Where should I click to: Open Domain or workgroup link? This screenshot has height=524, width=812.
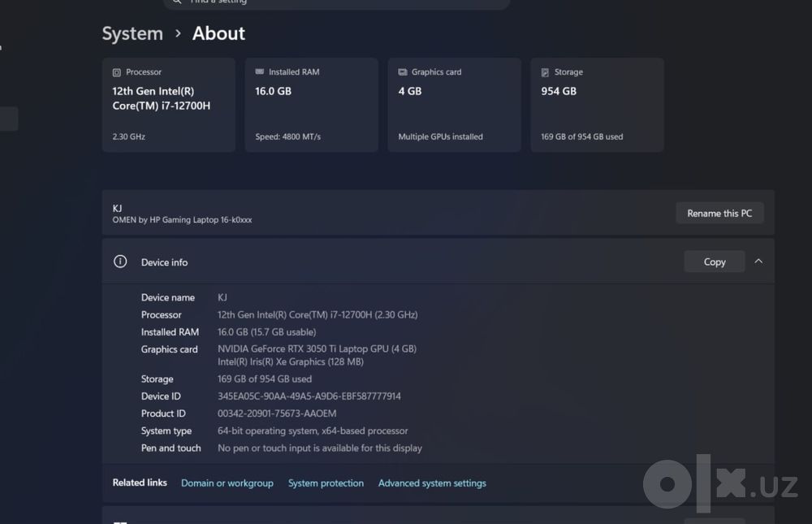pos(227,483)
